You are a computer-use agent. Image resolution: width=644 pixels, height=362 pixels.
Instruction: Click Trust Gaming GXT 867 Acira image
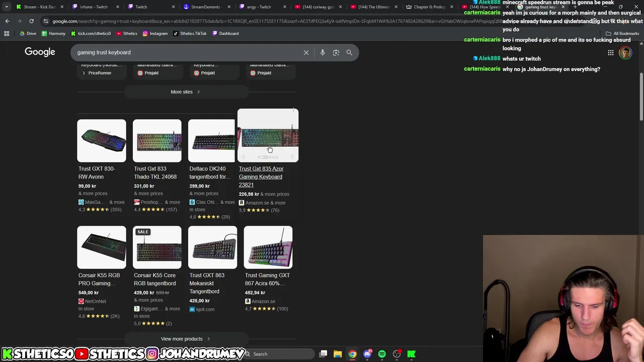click(x=268, y=247)
